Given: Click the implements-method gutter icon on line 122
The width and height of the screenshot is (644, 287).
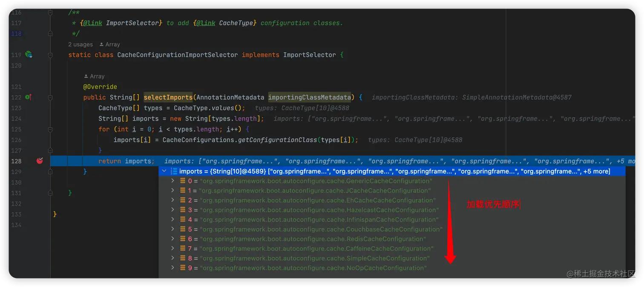Looking at the screenshot, I should click(29, 97).
